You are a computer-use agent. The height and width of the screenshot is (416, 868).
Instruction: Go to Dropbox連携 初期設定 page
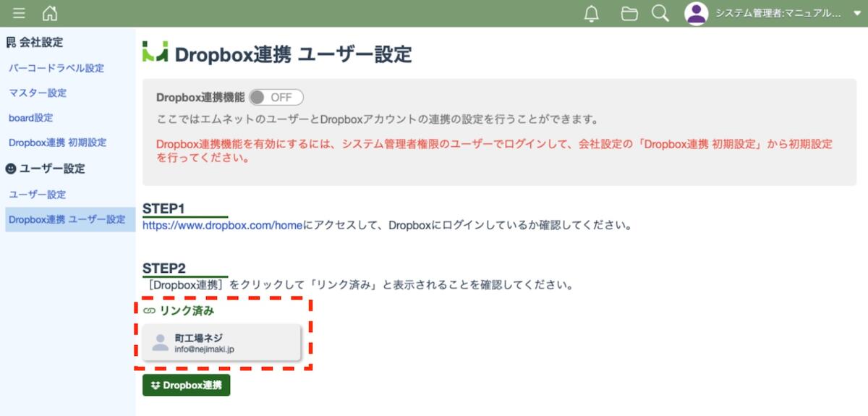coord(58,143)
